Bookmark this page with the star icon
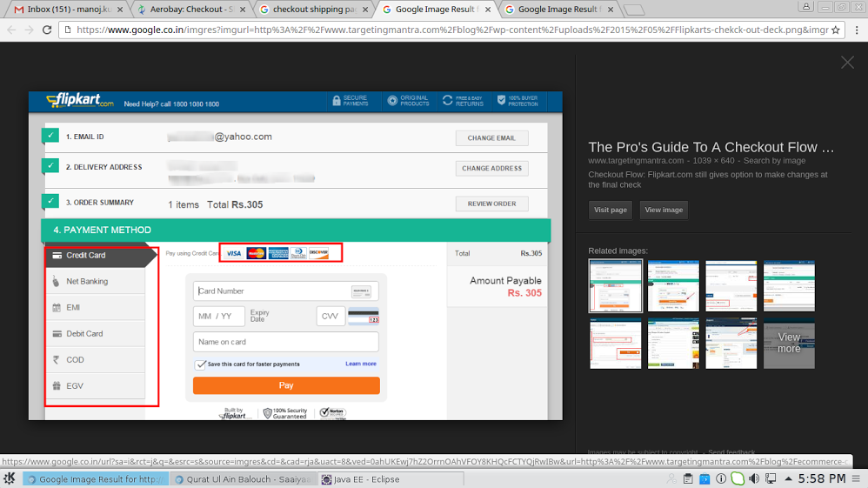868x488 pixels. tap(835, 30)
